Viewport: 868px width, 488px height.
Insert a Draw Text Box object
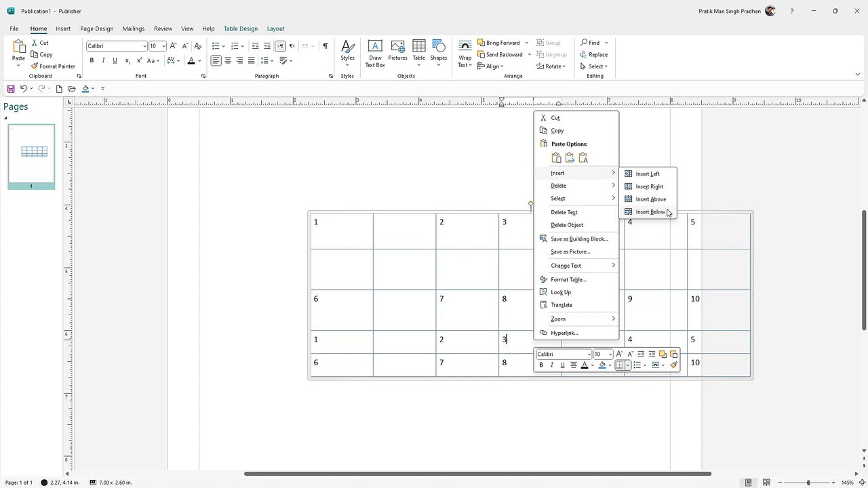[x=375, y=54]
